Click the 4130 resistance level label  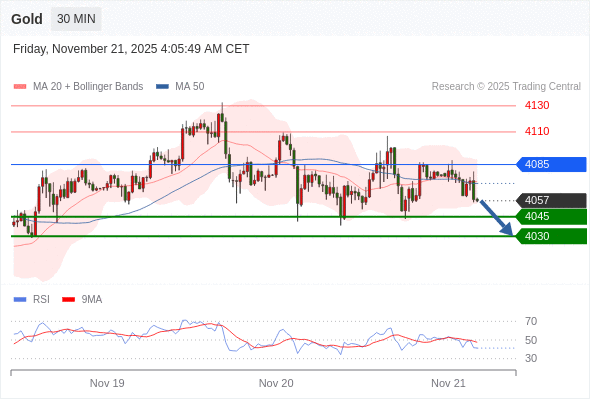pyautogui.click(x=537, y=105)
